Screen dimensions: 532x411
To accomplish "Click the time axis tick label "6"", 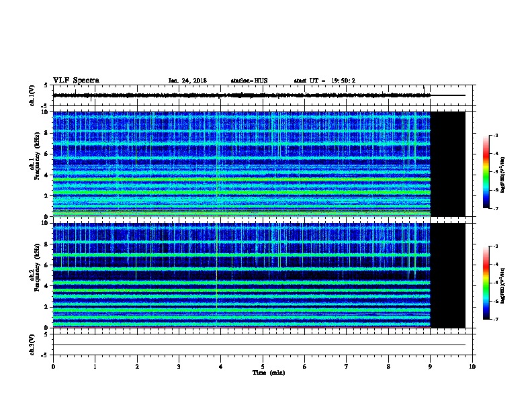I will point(305,367).
